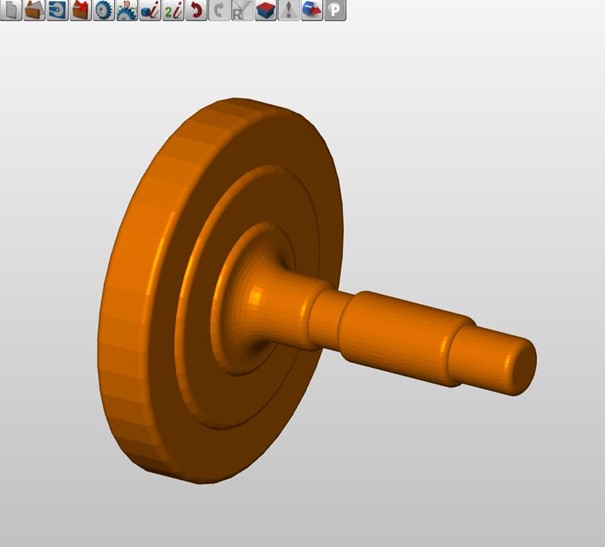Open file with the brown folder icon

click(35, 12)
